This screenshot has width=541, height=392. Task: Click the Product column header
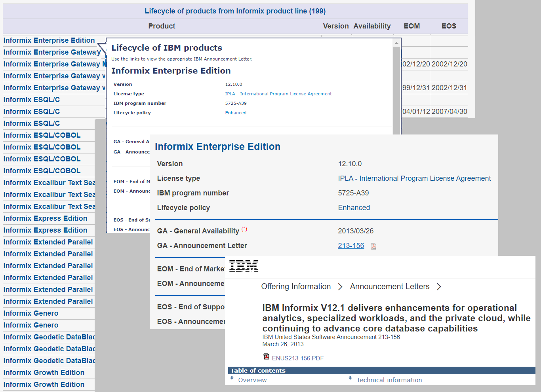(162, 26)
